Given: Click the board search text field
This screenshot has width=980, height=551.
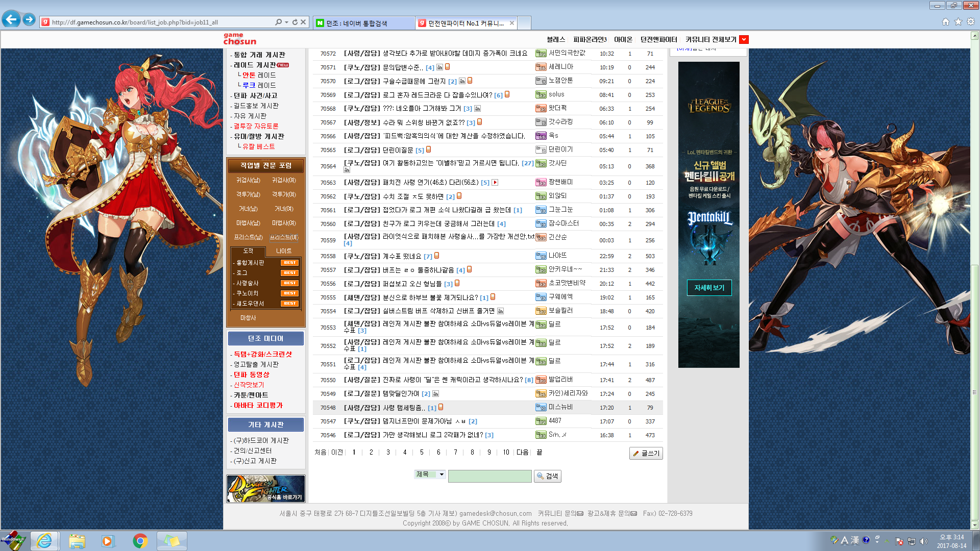Looking at the screenshot, I should [489, 476].
